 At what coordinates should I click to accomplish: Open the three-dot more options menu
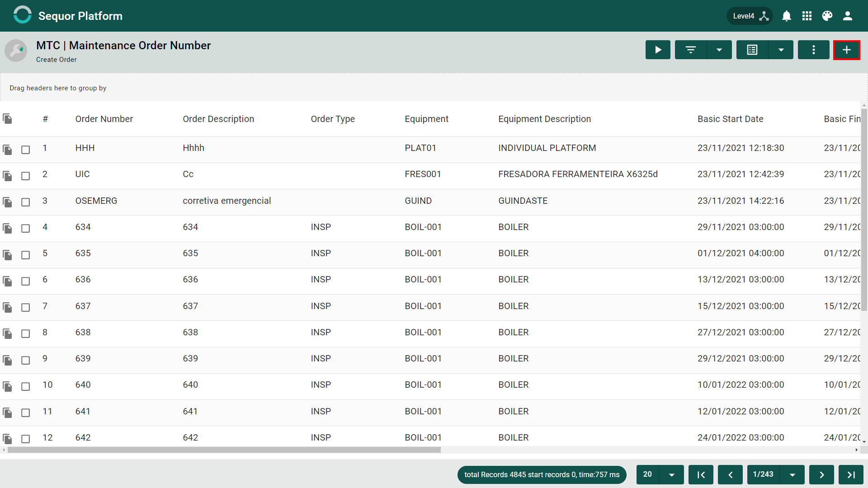813,50
